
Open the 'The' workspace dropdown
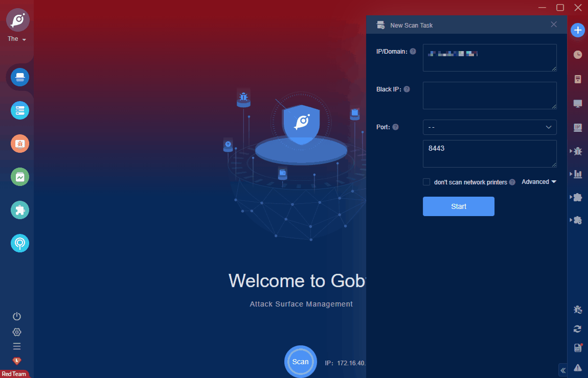tap(16, 39)
